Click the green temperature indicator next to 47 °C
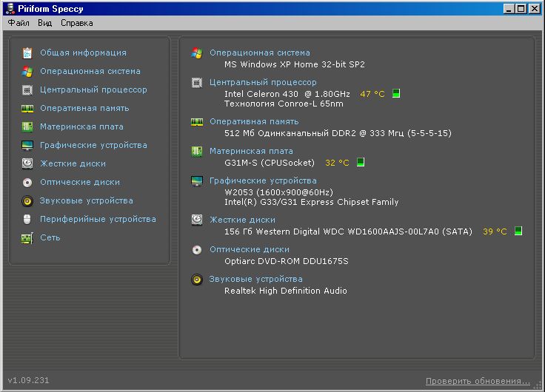 click(x=396, y=93)
